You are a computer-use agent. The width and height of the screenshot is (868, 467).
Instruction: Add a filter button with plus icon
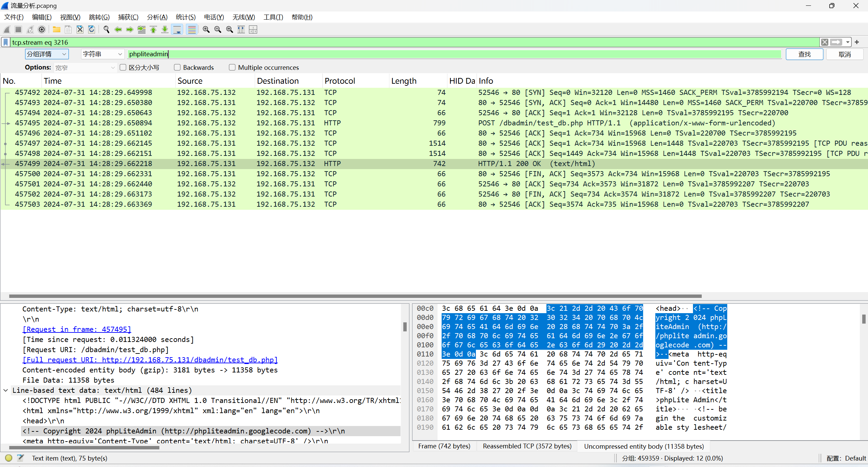[x=857, y=42]
